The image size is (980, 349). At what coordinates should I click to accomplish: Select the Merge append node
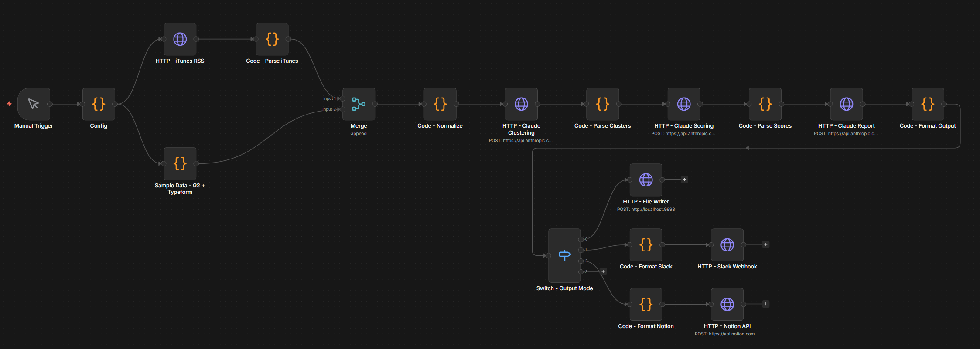359,104
